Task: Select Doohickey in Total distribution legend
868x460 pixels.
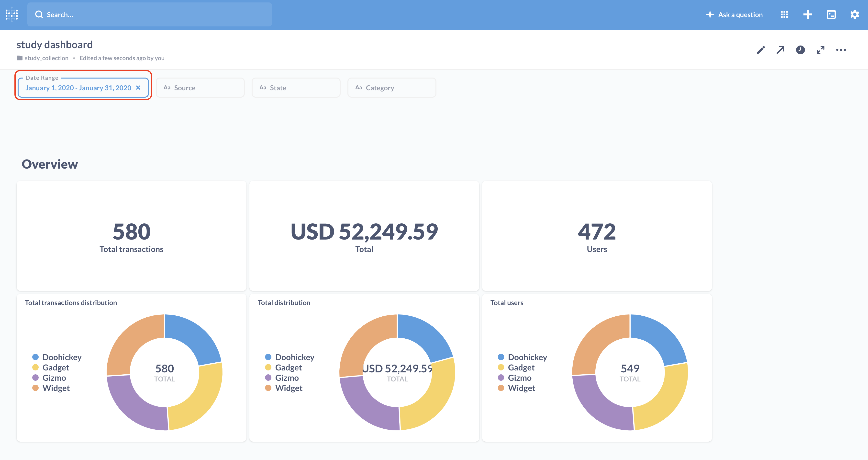Action: pyautogui.click(x=290, y=357)
